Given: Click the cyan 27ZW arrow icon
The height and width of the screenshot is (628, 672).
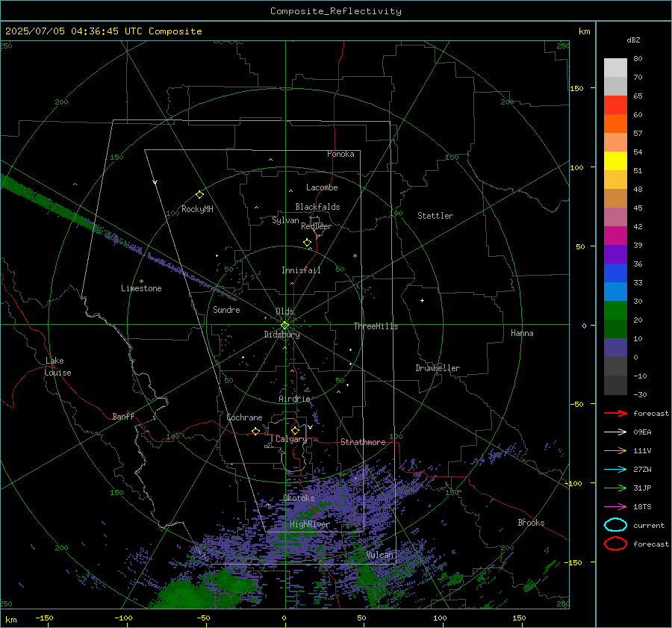Looking at the screenshot, I should [615, 470].
